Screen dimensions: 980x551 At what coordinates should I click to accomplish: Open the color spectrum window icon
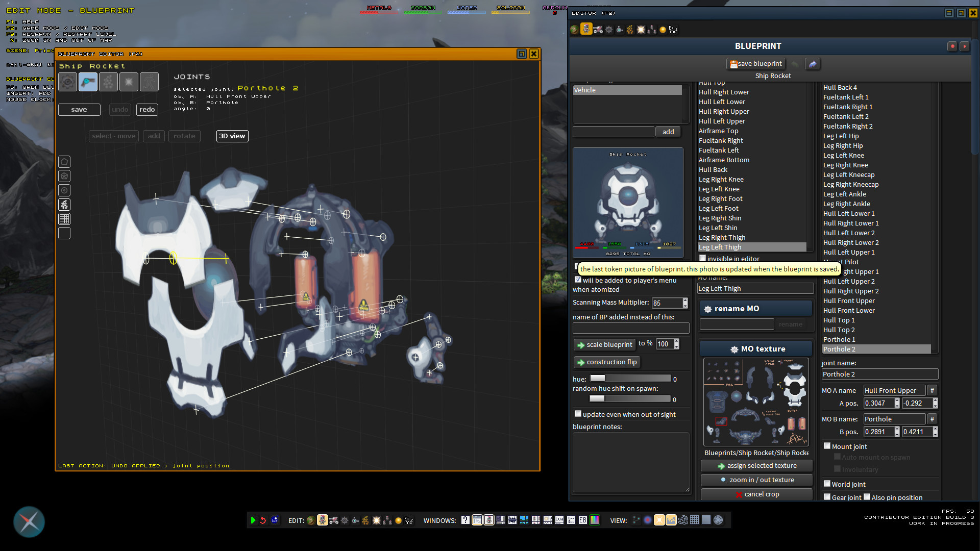coord(595,520)
